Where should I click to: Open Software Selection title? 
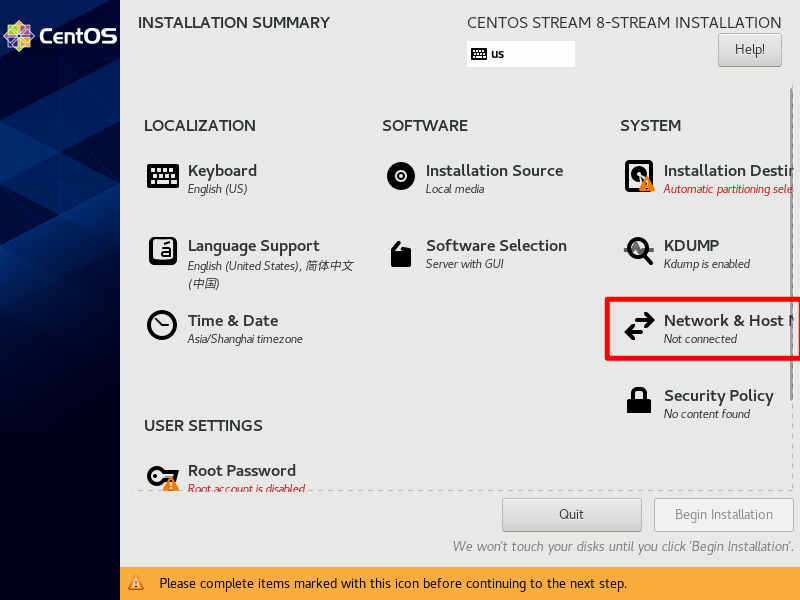(496, 245)
